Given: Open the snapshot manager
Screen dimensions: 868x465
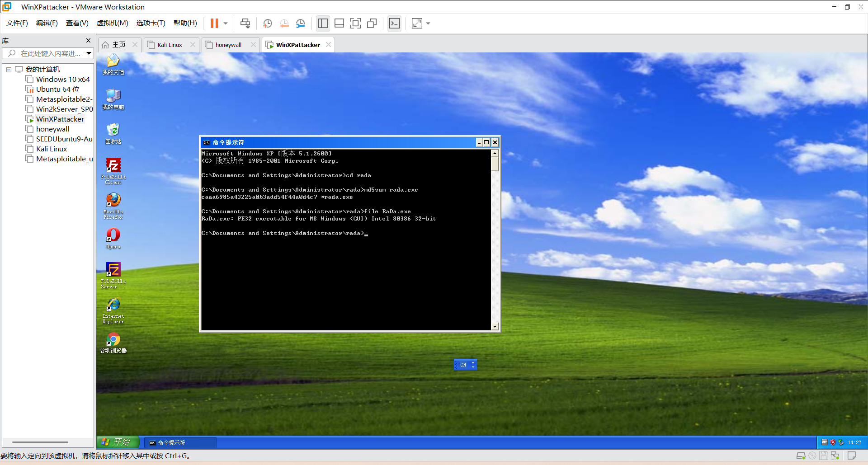Looking at the screenshot, I should pos(301,23).
